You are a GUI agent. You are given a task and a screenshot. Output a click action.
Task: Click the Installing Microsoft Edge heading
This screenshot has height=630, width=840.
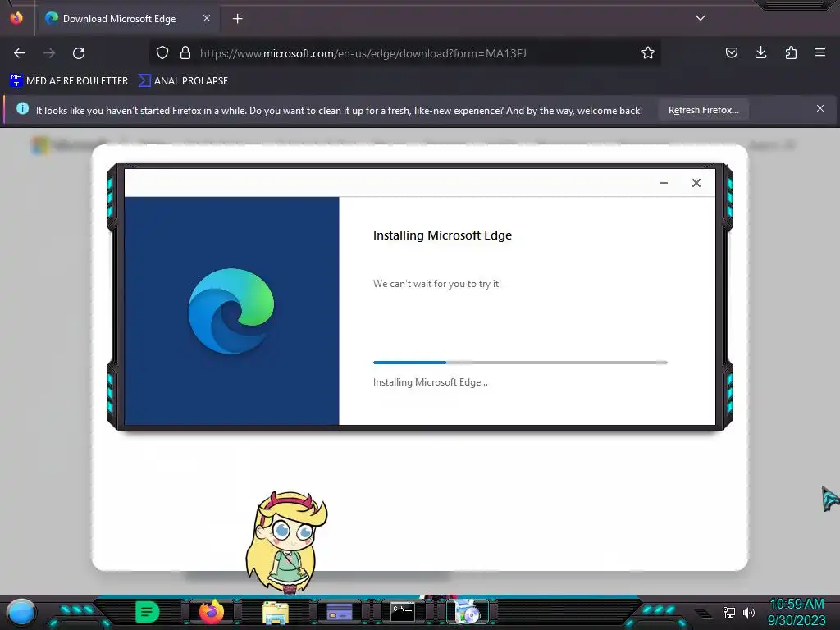point(442,235)
